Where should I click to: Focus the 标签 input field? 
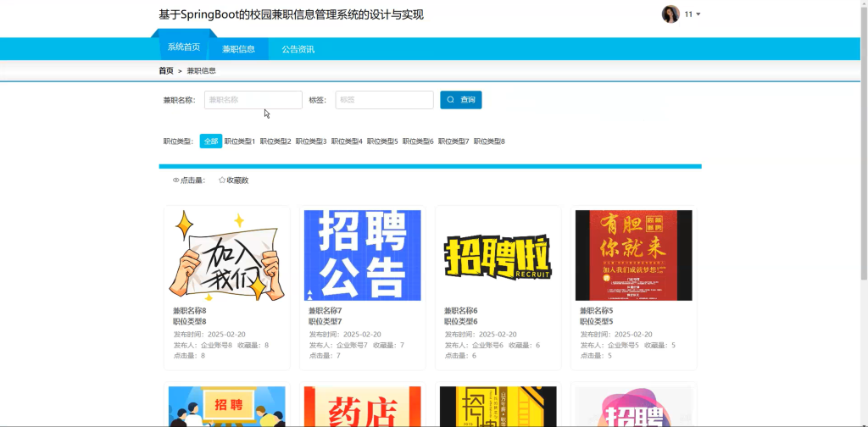tap(384, 100)
